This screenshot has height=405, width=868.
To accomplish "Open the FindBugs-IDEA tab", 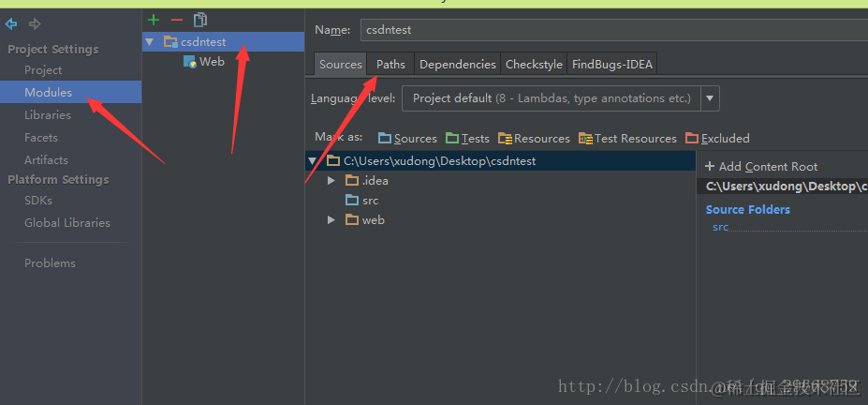I will click(x=612, y=65).
